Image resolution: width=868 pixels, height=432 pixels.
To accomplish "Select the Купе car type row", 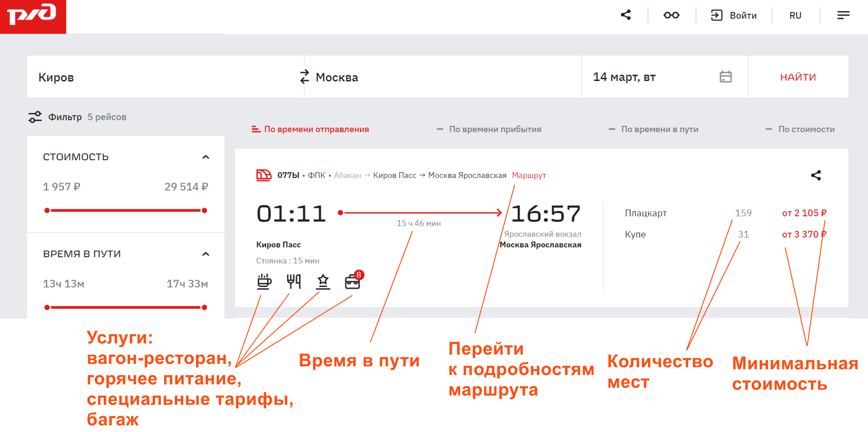I will pos(726,234).
